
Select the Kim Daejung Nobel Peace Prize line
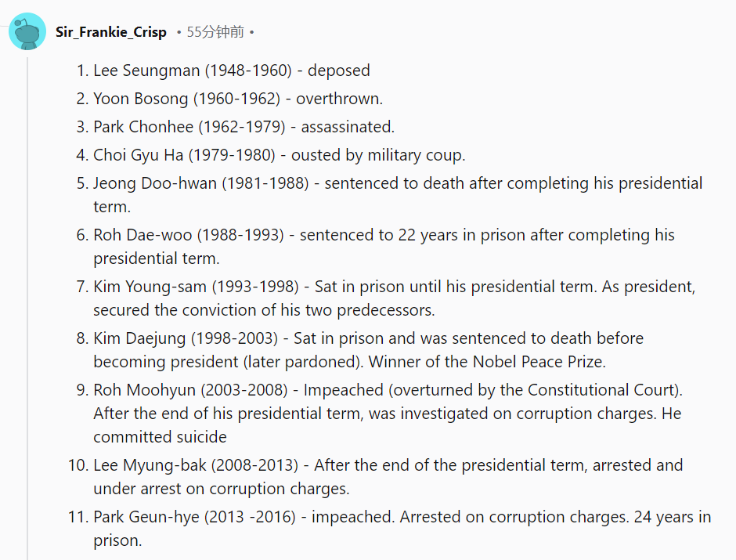[350, 362]
